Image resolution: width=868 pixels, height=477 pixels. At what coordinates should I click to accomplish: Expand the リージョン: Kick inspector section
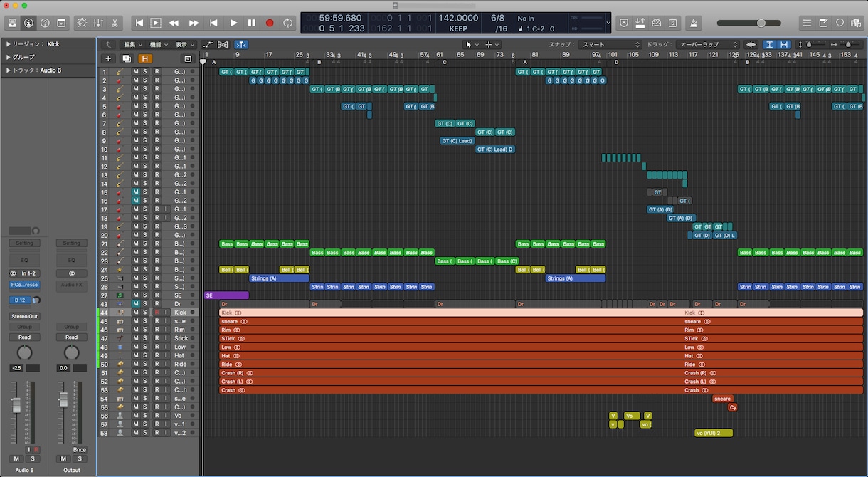(9, 44)
